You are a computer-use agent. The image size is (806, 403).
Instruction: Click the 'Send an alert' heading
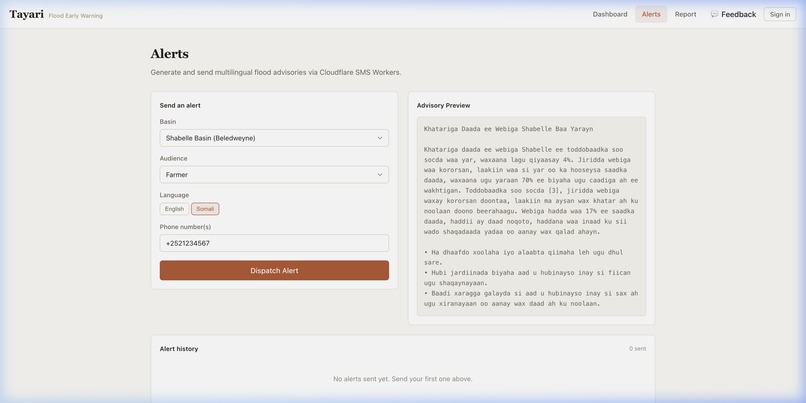(180, 105)
